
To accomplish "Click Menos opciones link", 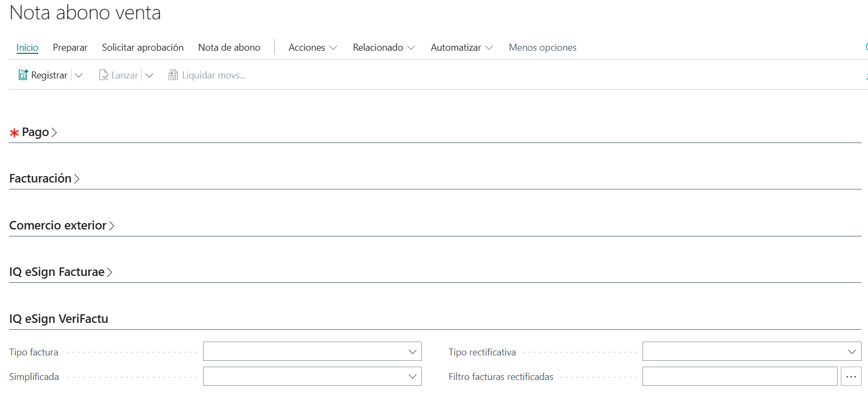I will [x=542, y=47].
